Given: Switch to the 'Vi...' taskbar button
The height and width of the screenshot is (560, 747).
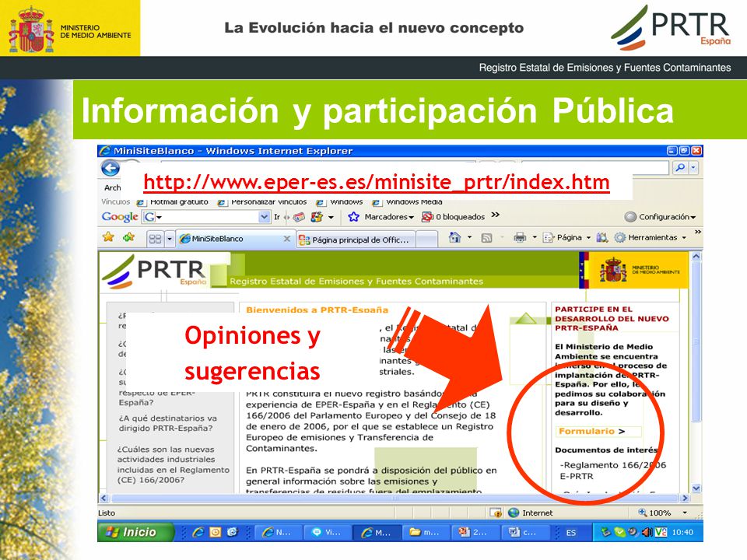Looking at the screenshot, I should 328,532.
